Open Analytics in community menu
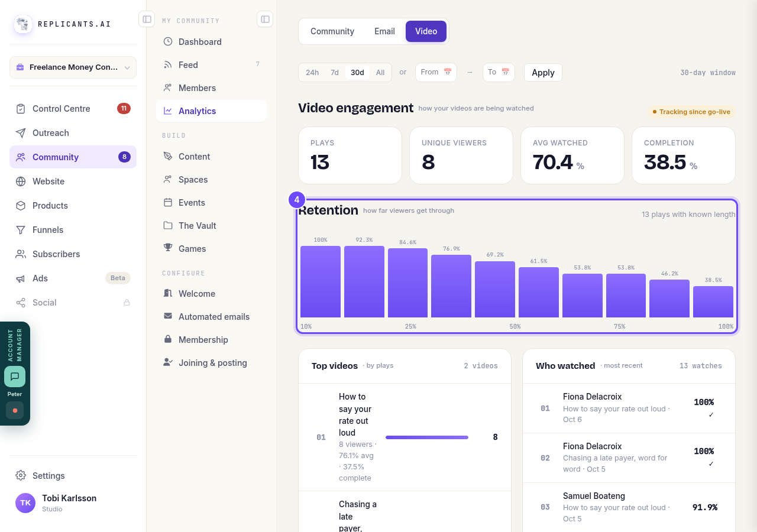Image resolution: width=757 pixels, height=532 pixels. (211, 111)
